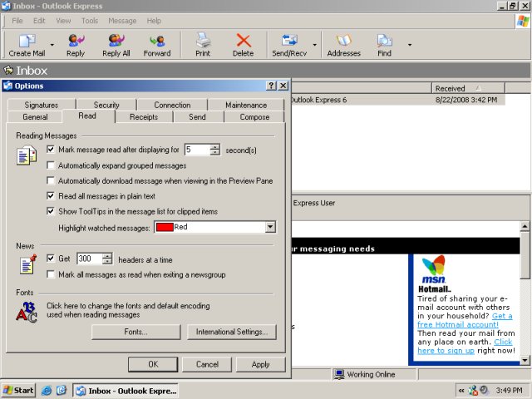Switch to the Connection tab
The height and width of the screenshot is (399, 532).
pyautogui.click(x=172, y=105)
